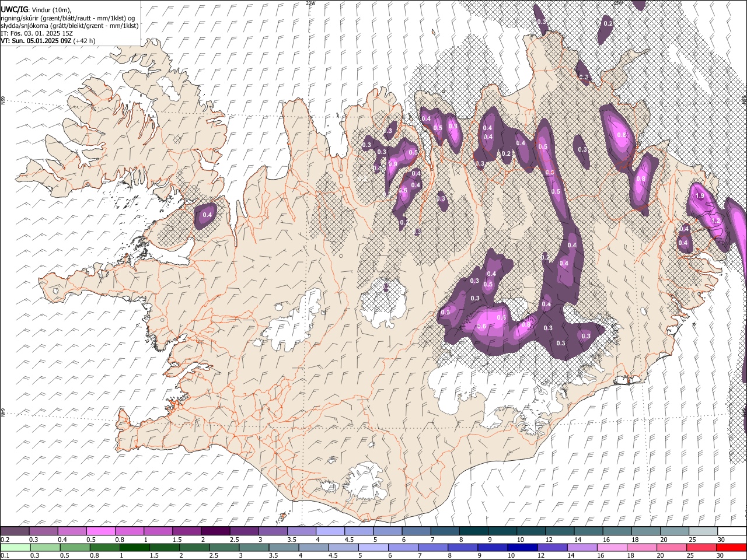
Task: Pick the upper legend swatch starting at 16
Action: pyautogui.click(x=617, y=531)
